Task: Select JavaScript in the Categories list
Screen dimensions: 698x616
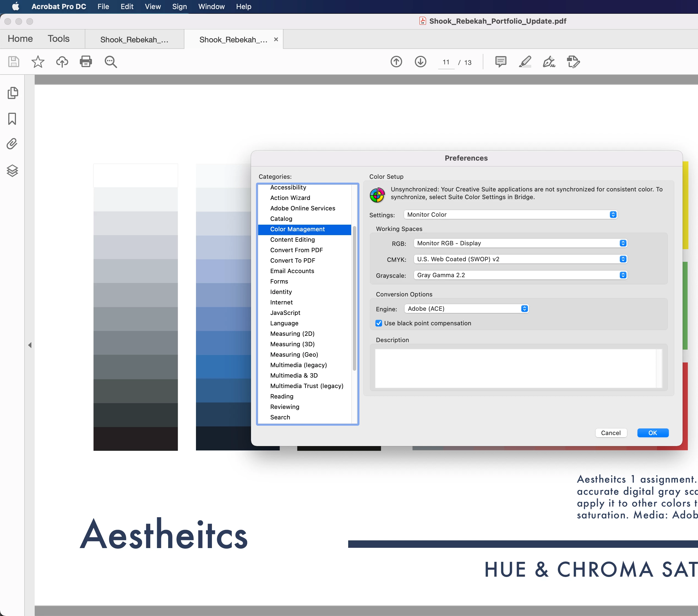Action: pyautogui.click(x=285, y=313)
